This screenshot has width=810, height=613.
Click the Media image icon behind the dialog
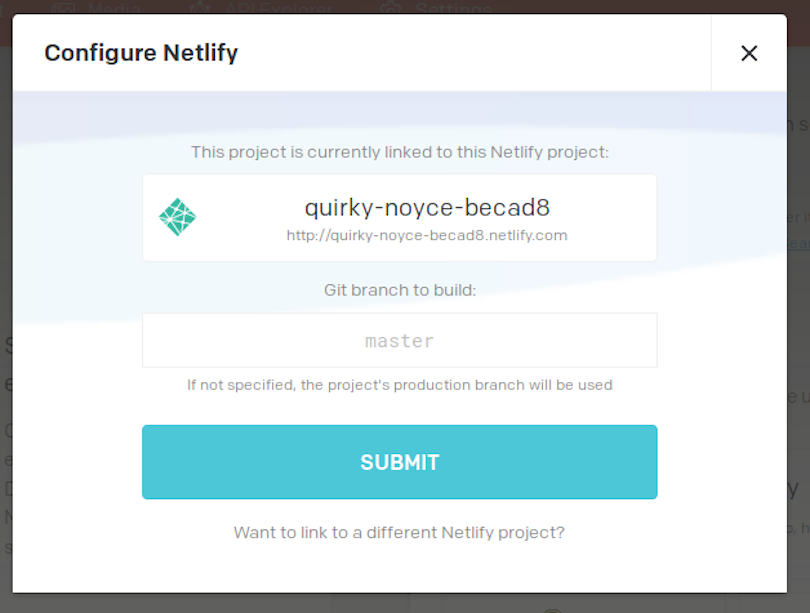tap(63, 8)
